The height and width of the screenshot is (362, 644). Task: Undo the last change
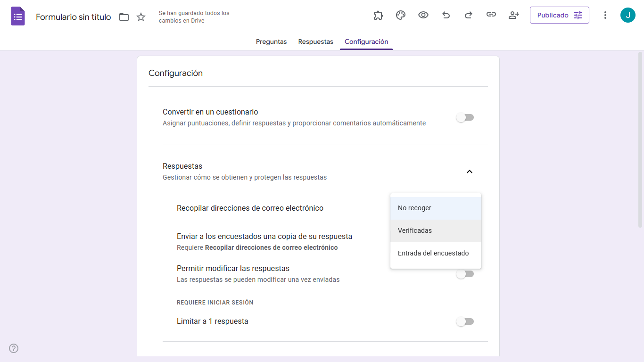446,15
